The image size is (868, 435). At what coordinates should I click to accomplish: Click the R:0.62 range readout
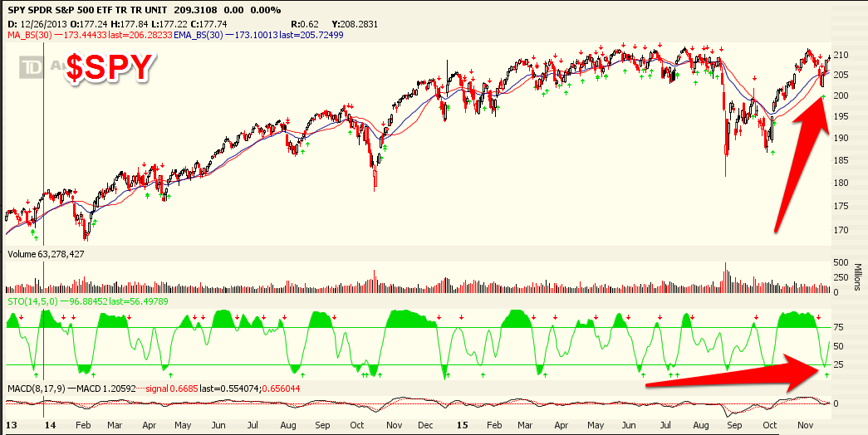(x=305, y=24)
